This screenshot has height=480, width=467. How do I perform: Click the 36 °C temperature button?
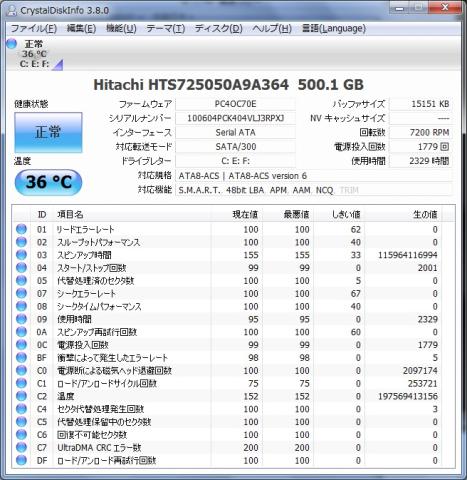(48, 182)
